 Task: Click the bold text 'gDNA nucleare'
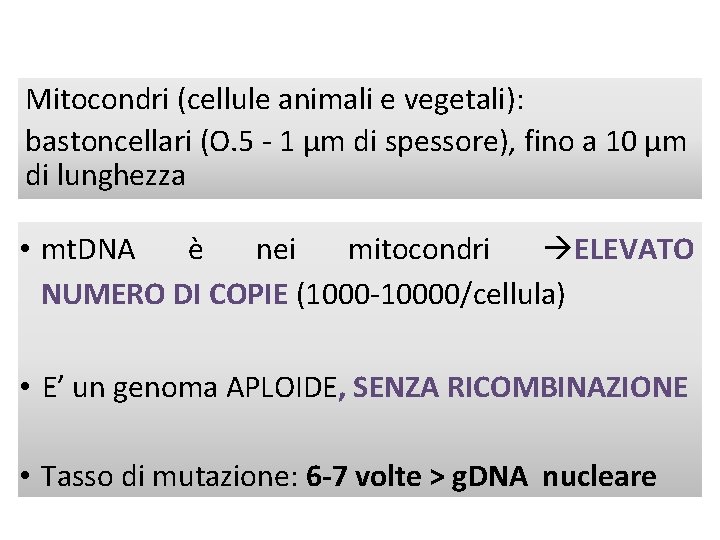coord(554,477)
